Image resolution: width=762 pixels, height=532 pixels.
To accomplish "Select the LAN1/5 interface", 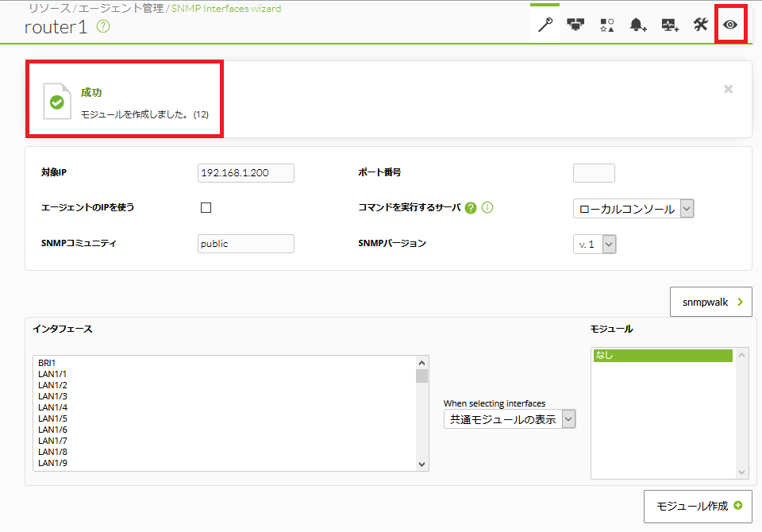I will tap(52, 418).
